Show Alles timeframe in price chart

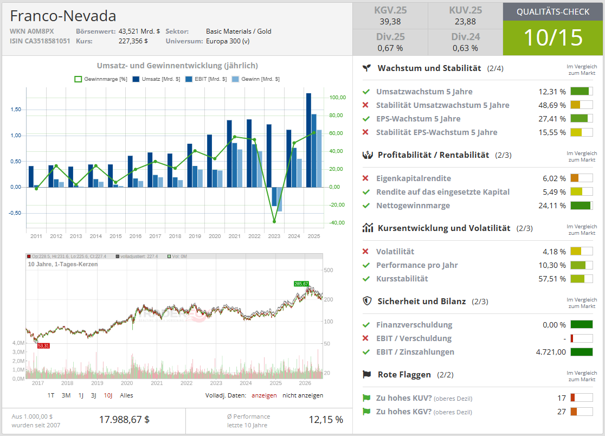tap(126, 395)
